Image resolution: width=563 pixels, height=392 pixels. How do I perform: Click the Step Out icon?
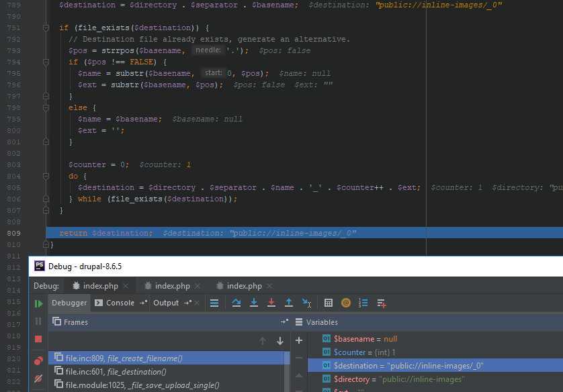tap(289, 303)
